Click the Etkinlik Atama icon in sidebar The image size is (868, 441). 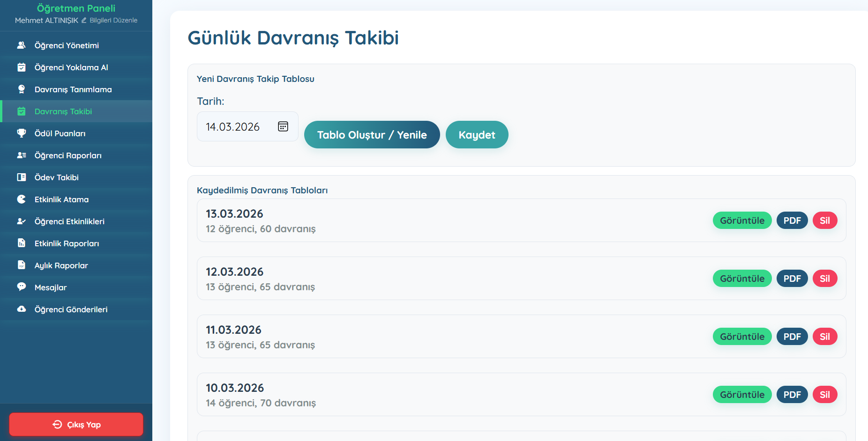pos(22,199)
